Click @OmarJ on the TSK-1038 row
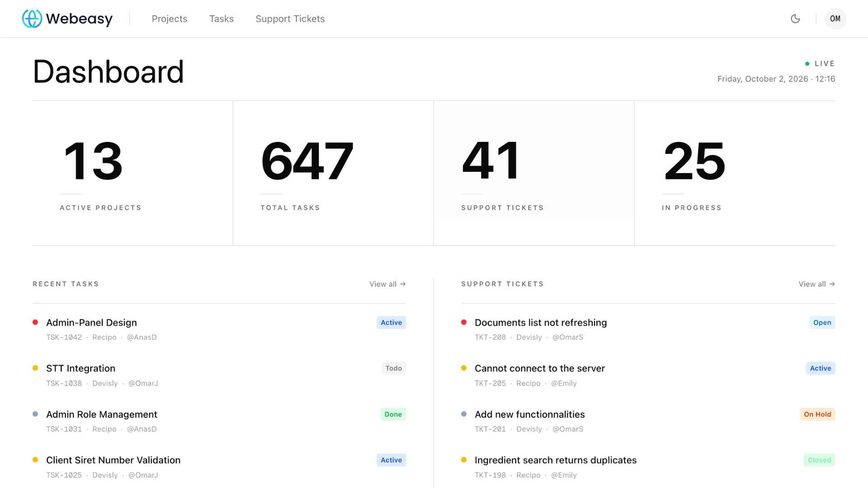Image resolution: width=868 pixels, height=488 pixels. 143,383
